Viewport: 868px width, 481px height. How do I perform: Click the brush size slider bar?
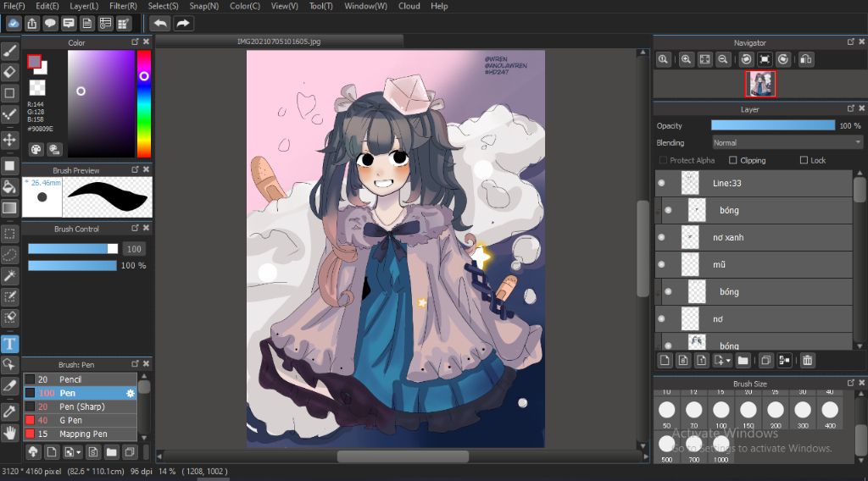click(73, 249)
